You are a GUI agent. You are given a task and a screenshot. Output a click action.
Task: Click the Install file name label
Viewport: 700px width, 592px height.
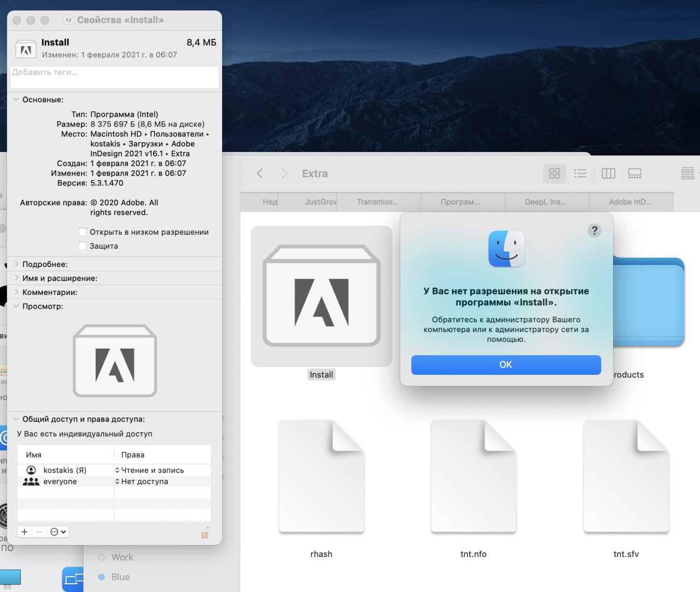click(322, 375)
